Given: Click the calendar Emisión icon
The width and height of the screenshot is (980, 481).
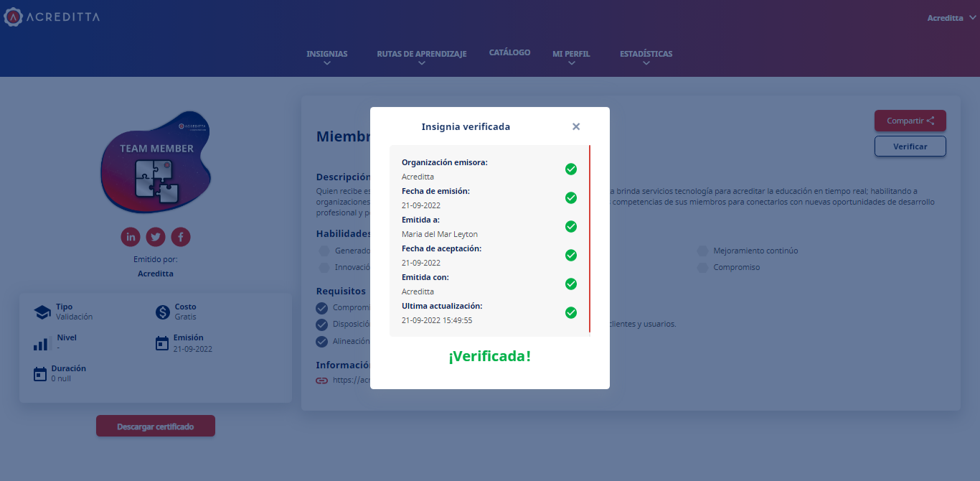Looking at the screenshot, I should click(162, 343).
